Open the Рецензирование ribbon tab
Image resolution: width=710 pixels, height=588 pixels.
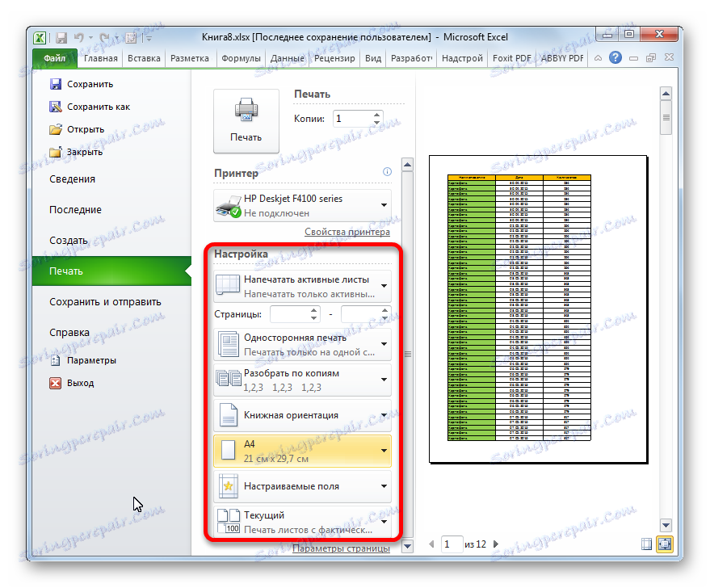coord(334,58)
